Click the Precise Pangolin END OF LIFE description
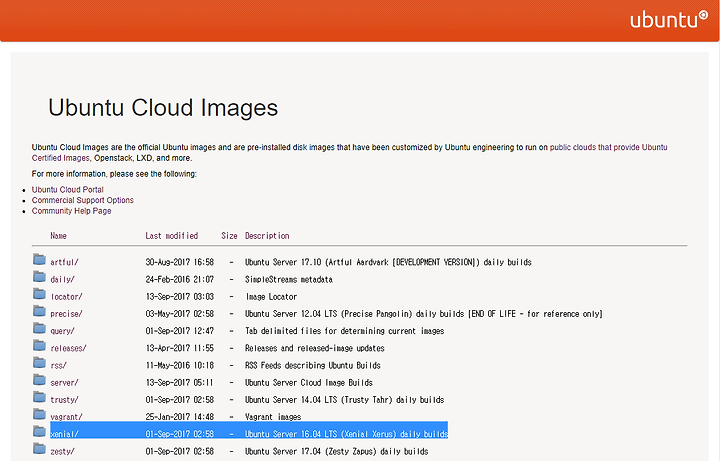720x461 pixels. coord(423,314)
